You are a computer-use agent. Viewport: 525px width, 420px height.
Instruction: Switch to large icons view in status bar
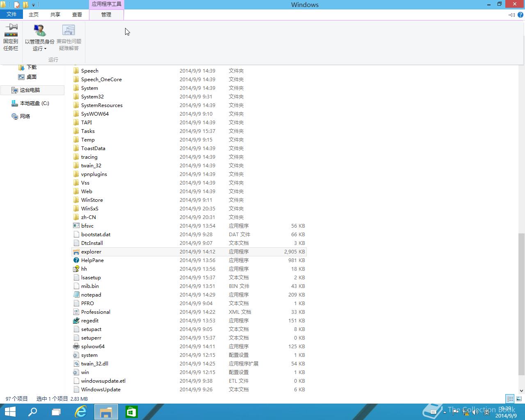coord(519,399)
